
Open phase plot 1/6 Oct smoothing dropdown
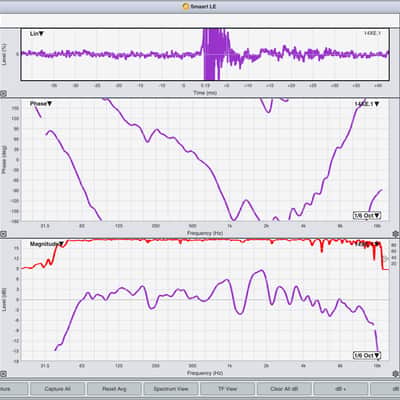coord(367,215)
